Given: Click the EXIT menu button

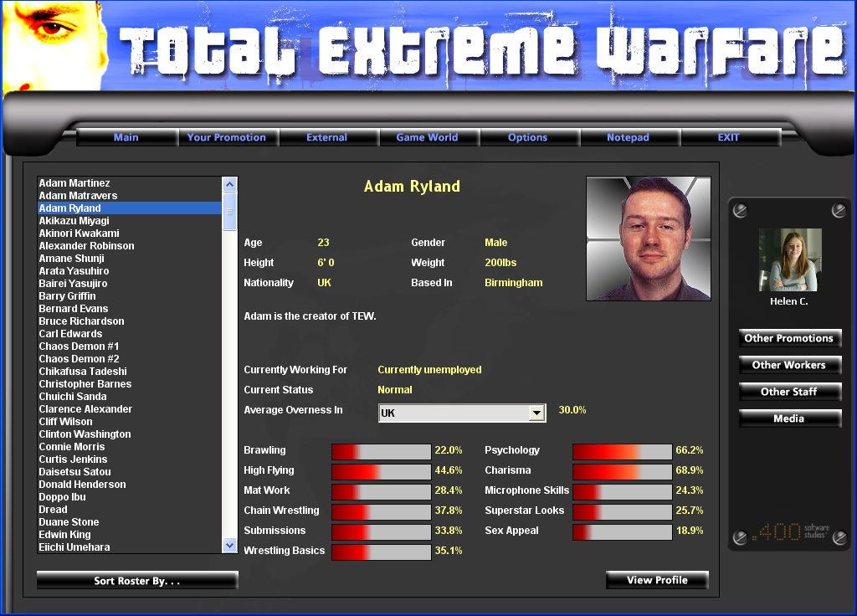Looking at the screenshot, I should click(728, 137).
